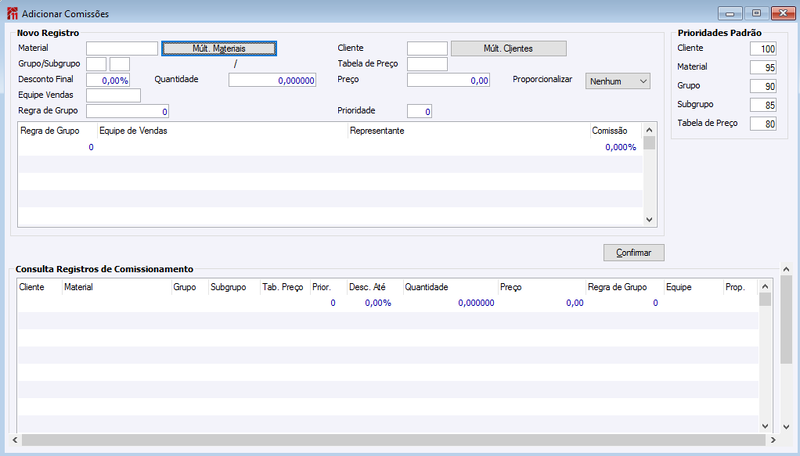Click the Prior. column header
Viewport: 800px width, 456px height.
329,287
